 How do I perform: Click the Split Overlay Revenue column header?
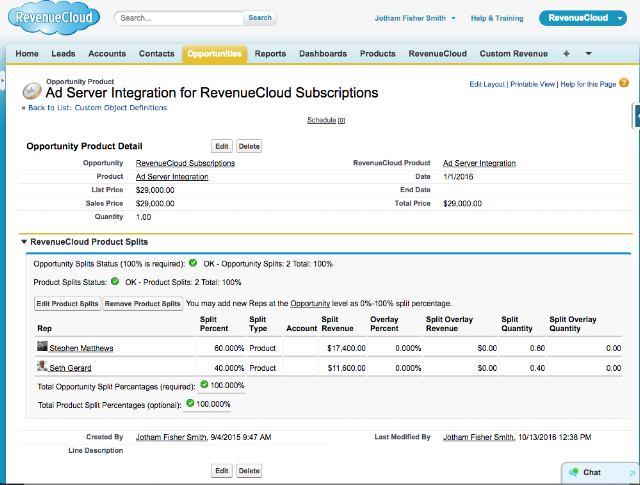pyautogui.click(x=449, y=324)
